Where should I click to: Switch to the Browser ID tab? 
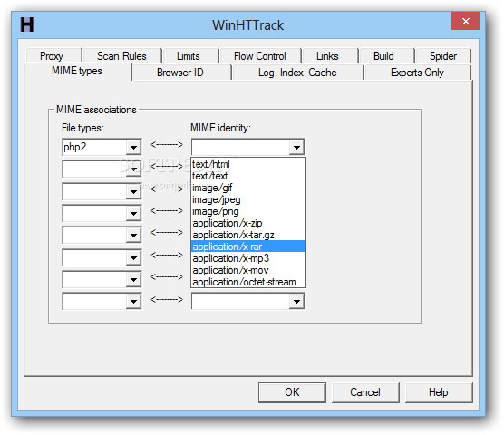pyautogui.click(x=180, y=72)
